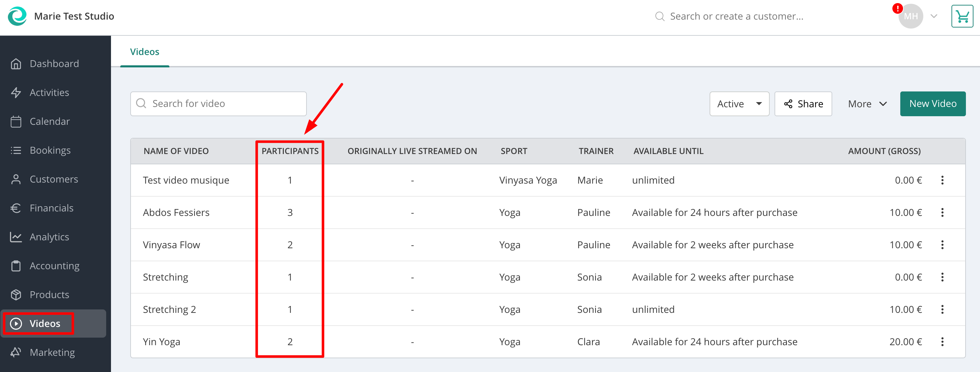980x372 pixels.
Task: Expand the More options dropdown
Action: tap(867, 103)
